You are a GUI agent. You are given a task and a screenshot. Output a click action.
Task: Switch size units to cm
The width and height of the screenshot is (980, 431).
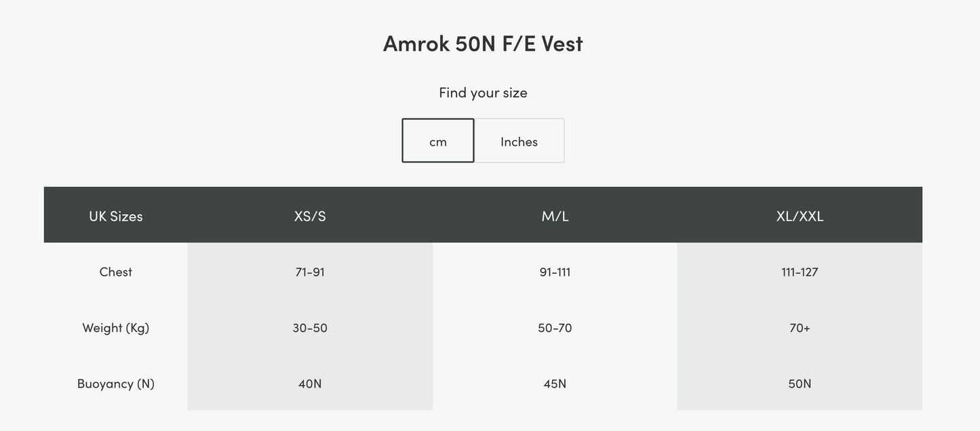(x=438, y=141)
